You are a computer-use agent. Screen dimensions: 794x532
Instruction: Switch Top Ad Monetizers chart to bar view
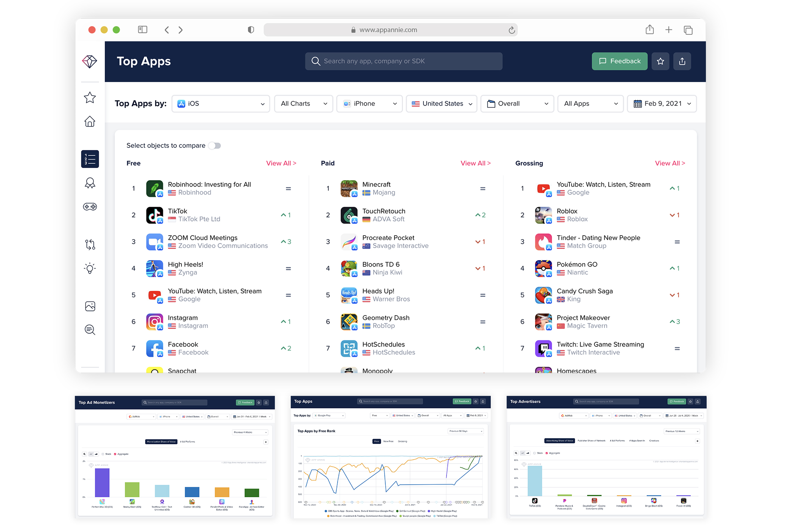click(x=96, y=454)
